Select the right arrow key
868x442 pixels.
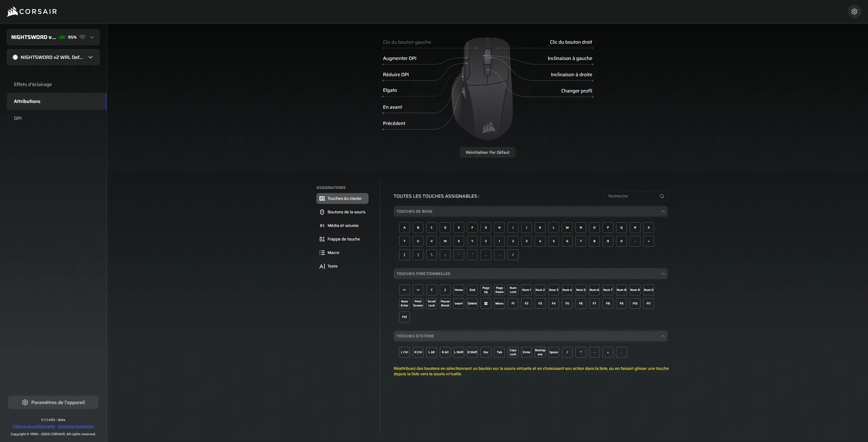pos(445,290)
